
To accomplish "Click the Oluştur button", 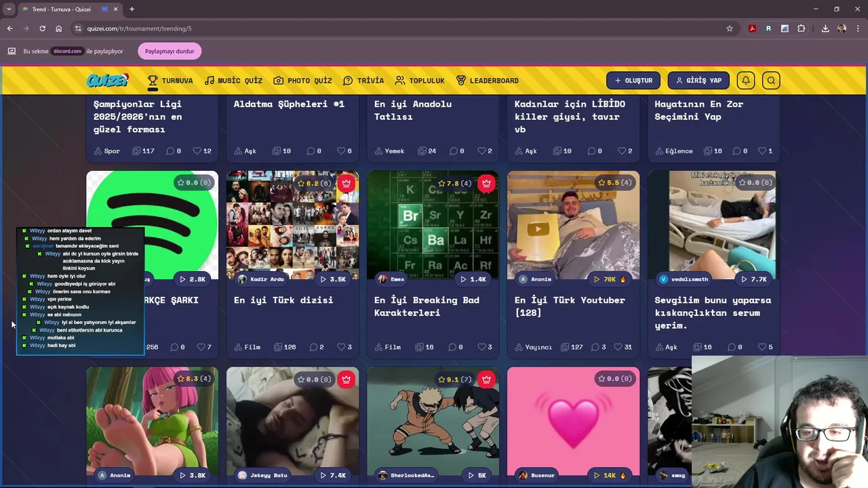I will 633,81.
